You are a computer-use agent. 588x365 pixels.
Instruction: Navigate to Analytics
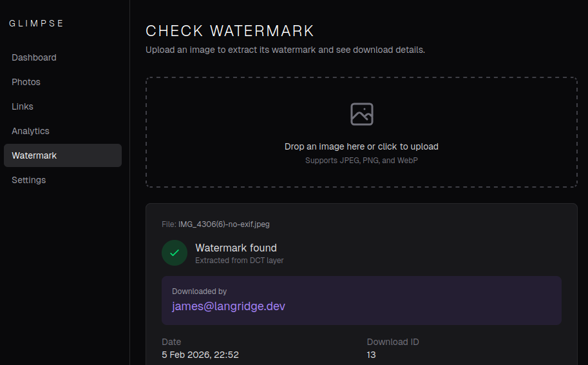30,131
